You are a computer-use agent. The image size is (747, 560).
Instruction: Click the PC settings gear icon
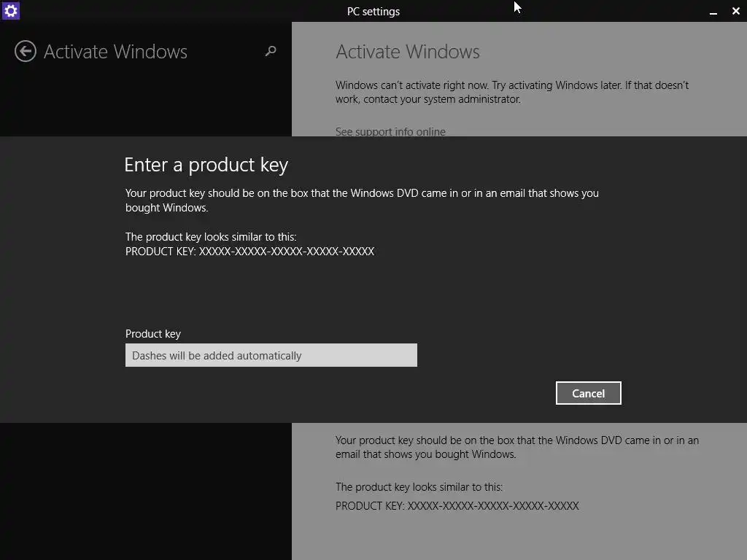coord(10,10)
